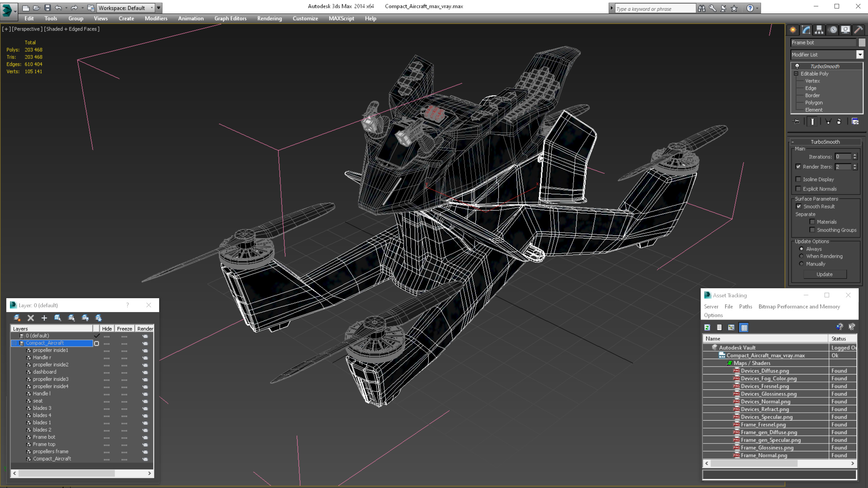Enable Separate by Smoothing Groups checkbox
Image resolution: width=868 pixels, height=488 pixels.
point(812,230)
